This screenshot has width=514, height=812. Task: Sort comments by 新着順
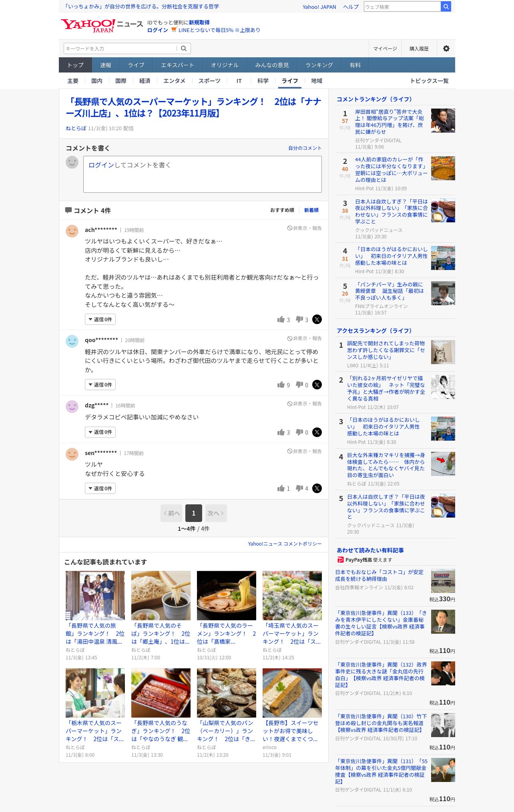pos(311,210)
